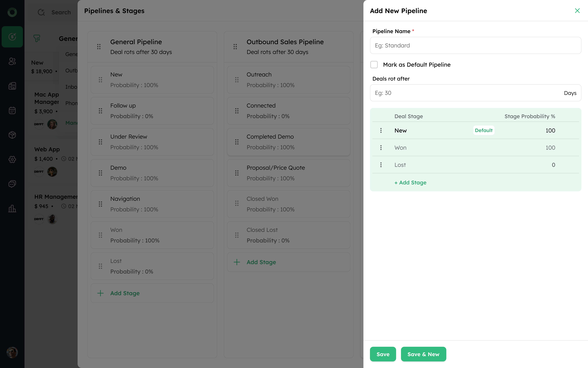Click the General Pipeline title
588x368 pixels.
(136, 42)
